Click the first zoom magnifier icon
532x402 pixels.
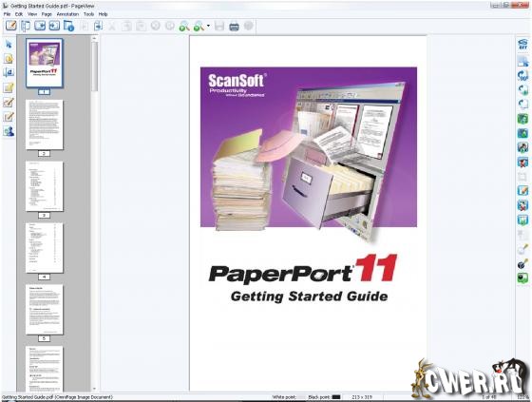click(184, 27)
